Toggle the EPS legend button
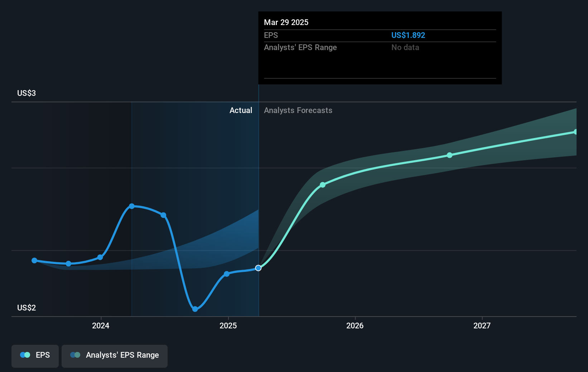 35,356
